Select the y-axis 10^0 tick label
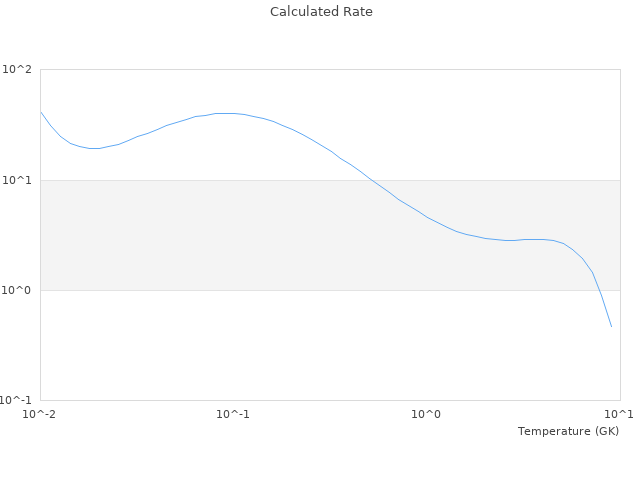640x480 pixels. click(17, 290)
